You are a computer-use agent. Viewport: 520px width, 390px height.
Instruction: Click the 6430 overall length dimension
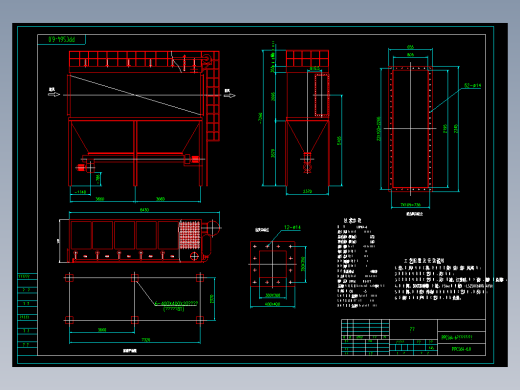point(144,210)
